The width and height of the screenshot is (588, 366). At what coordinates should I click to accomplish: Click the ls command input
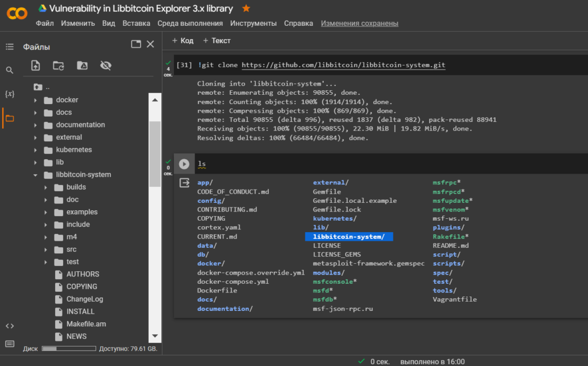tap(390, 164)
